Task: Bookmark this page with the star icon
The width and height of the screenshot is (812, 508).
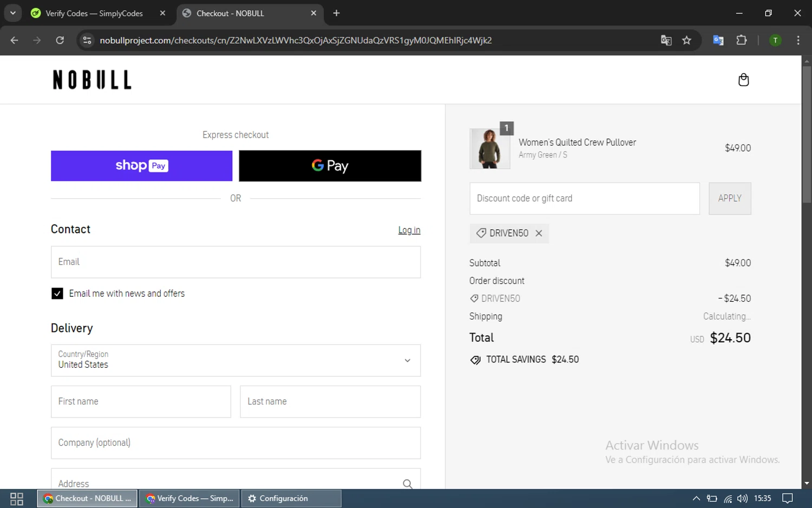Action: (686, 40)
